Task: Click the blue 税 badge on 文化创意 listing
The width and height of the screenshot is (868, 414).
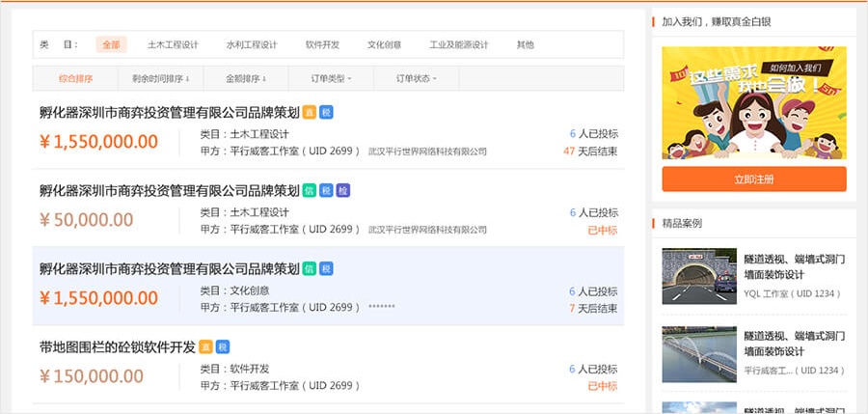Action: pyautogui.click(x=326, y=269)
